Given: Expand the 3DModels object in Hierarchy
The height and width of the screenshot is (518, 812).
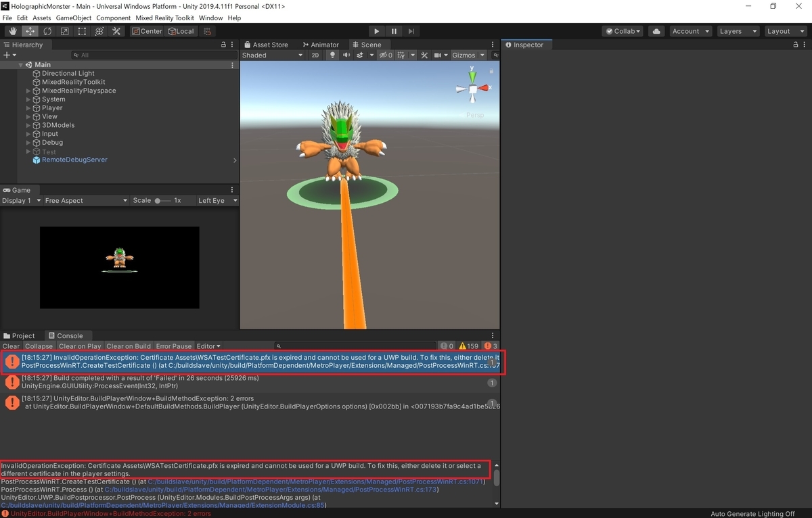Looking at the screenshot, I should [28, 125].
